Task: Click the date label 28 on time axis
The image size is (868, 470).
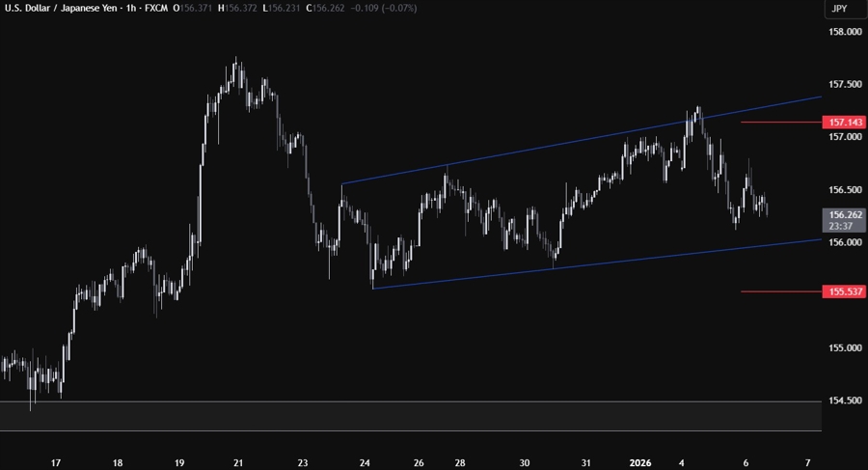Action: coord(460,463)
